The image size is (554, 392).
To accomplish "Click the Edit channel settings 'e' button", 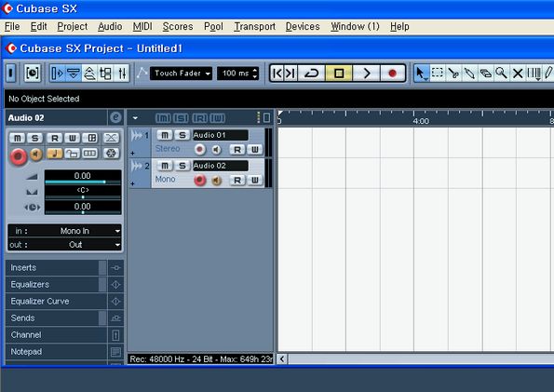I will (x=115, y=117).
